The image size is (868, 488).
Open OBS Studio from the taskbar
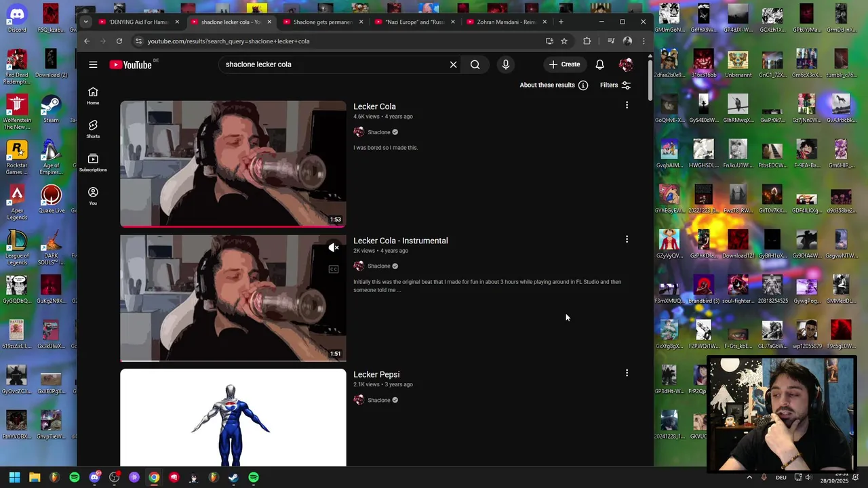pos(114,477)
